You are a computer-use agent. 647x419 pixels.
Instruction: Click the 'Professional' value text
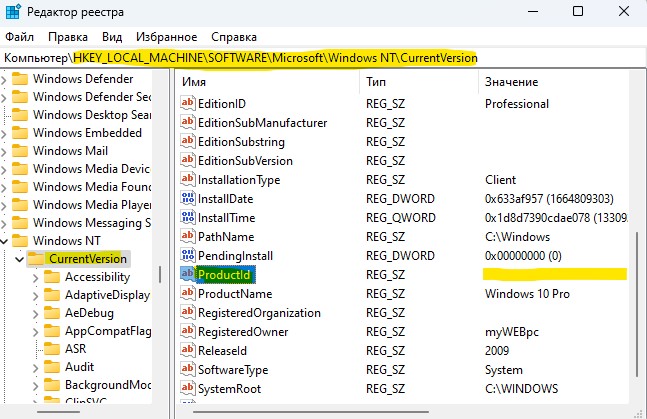click(x=517, y=104)
